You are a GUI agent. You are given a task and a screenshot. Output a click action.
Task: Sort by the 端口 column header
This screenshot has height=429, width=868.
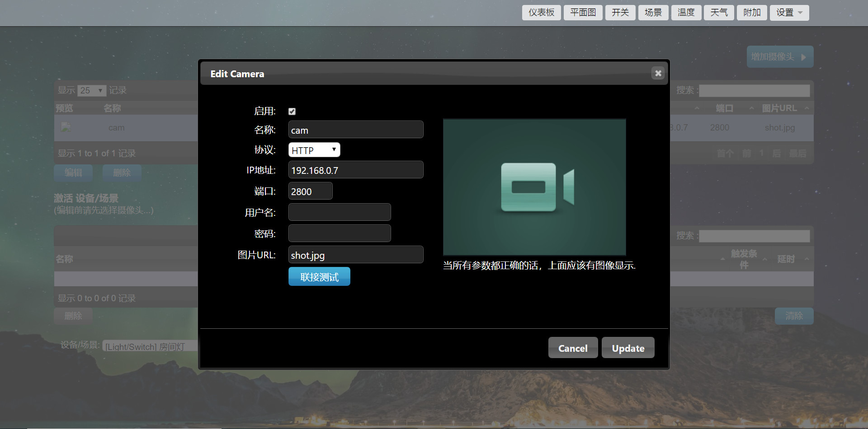[x=724, y=108]
